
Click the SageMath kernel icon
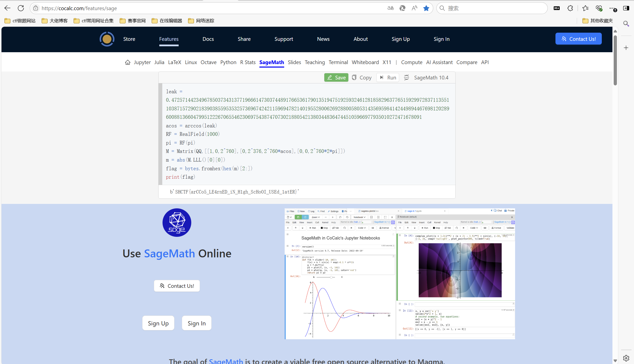click(x=407, y=77)
